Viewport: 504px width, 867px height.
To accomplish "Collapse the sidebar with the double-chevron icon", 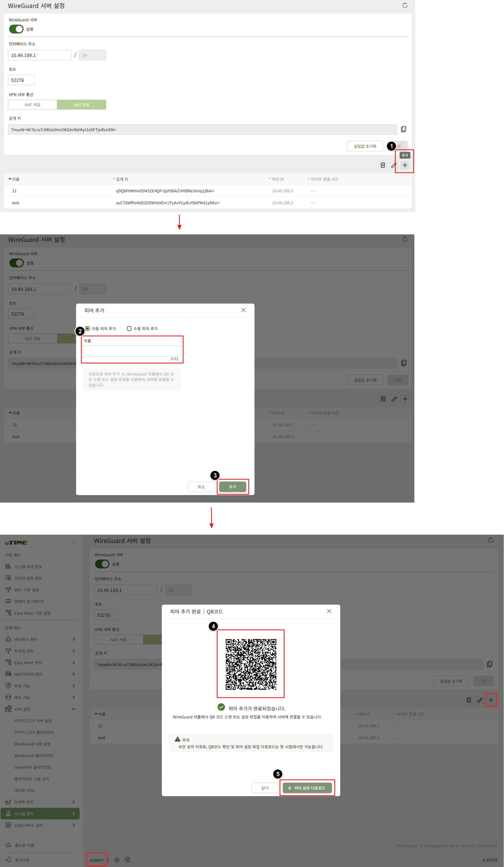I will (74, 543).
